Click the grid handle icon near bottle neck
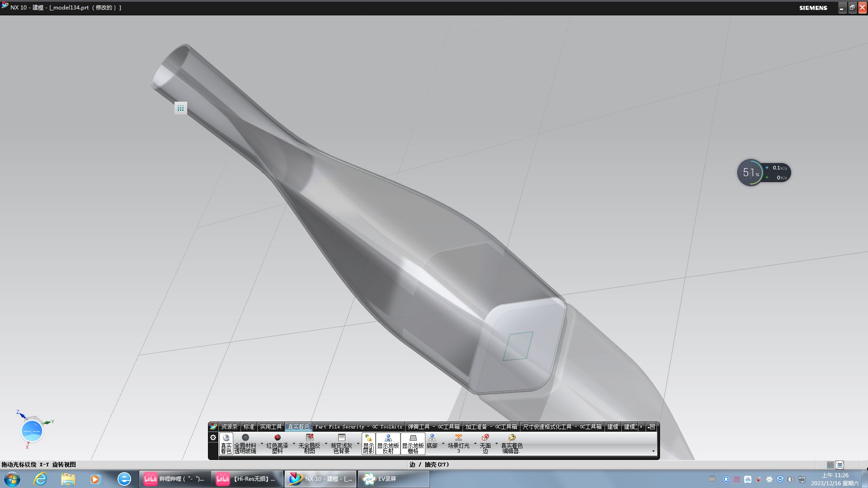This screenshot has height=488, width=868. pyautogui.click(x=180, y=108)
